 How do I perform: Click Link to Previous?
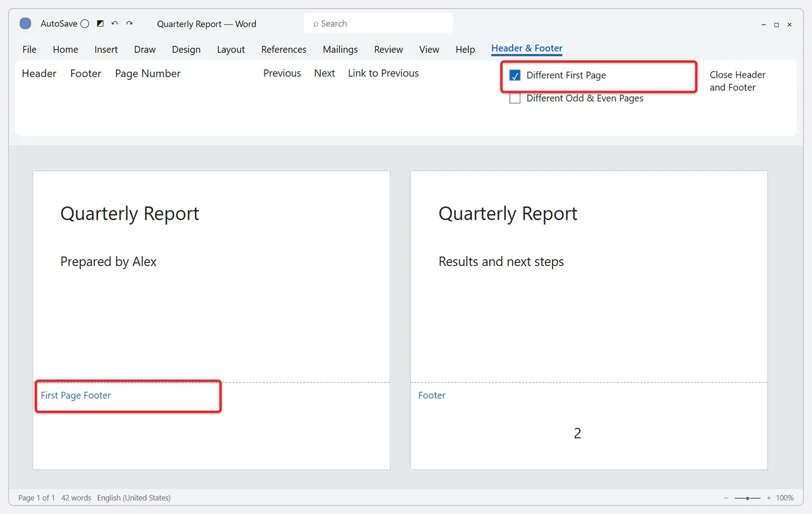[383, 74]
